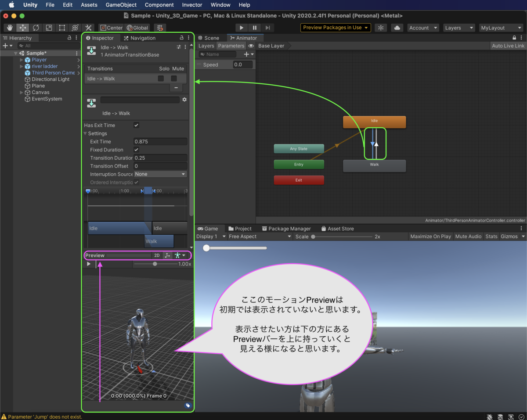The width and height of the screenshot is (527, 420).
Task: Collapse the Sample scene
Action: (x=16, y=53)
